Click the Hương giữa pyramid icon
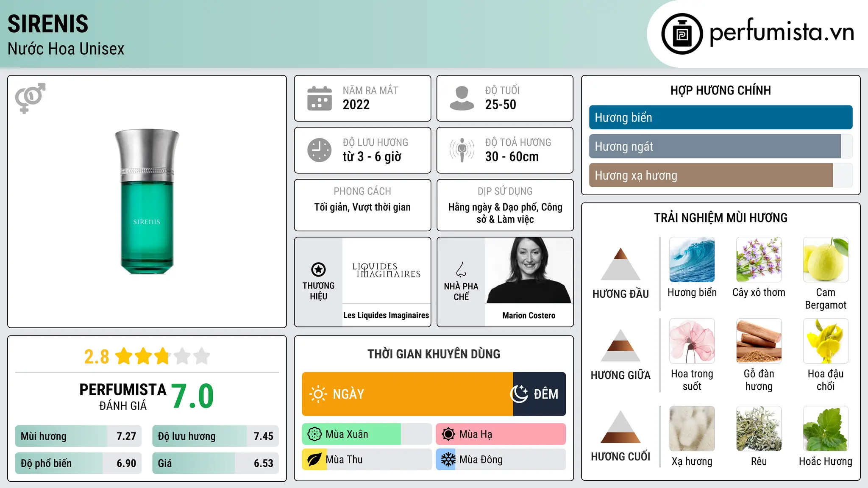 tap(620, 345)
